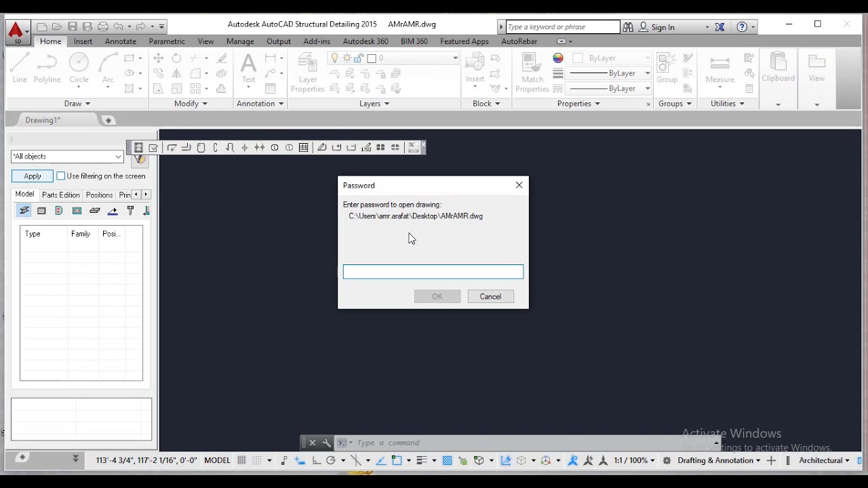This screenshot has width=868, height=488.
Task: Expand the Layers panel dropdown
Action: (x=374, y=104)
